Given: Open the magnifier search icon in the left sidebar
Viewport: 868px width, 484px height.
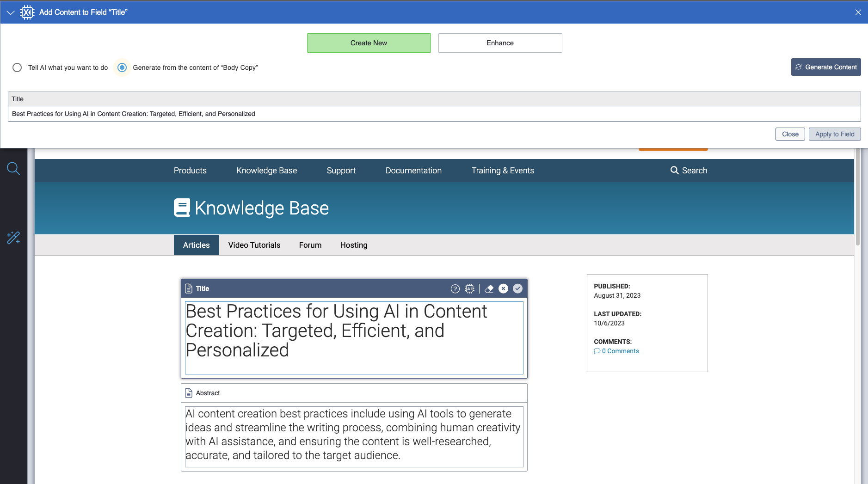Looking at the screenshot, I should [13, 168].
